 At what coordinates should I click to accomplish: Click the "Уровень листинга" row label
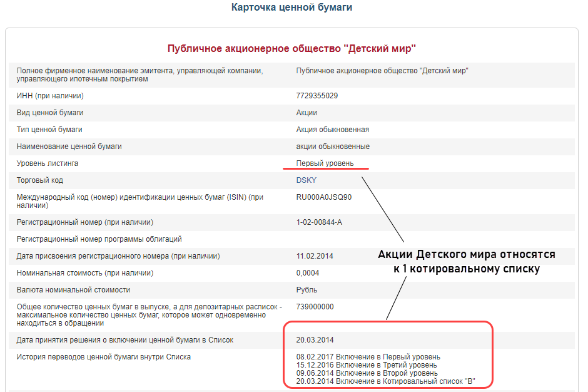[x=48, y=163]
